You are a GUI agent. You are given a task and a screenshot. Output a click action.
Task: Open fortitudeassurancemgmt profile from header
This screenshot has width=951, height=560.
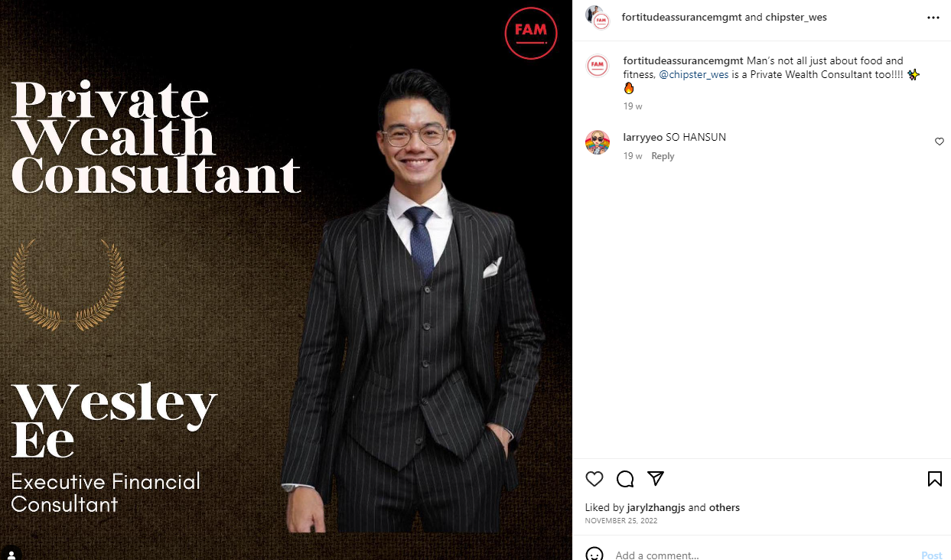(682, 17)
